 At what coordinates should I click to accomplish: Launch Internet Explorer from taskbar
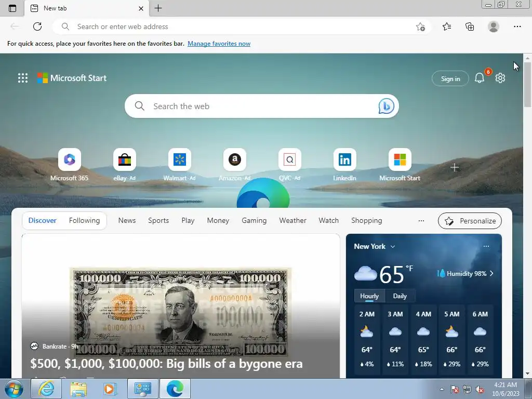point(46,389)
